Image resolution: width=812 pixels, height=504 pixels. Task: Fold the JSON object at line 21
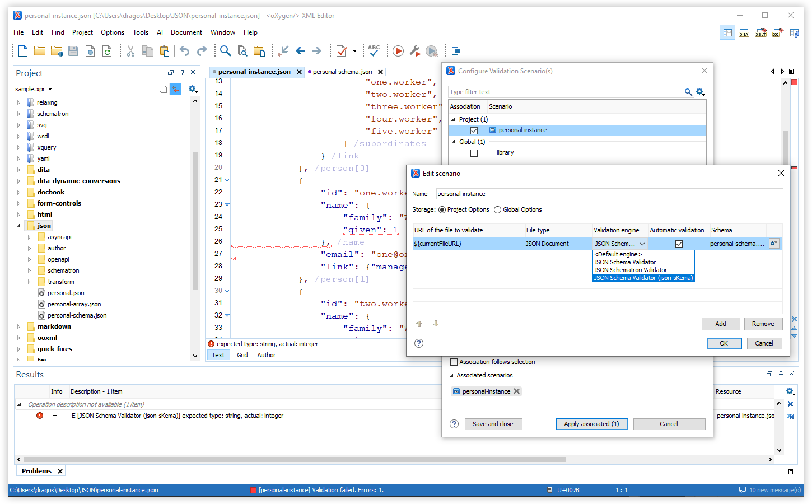[x=227, y=180]
